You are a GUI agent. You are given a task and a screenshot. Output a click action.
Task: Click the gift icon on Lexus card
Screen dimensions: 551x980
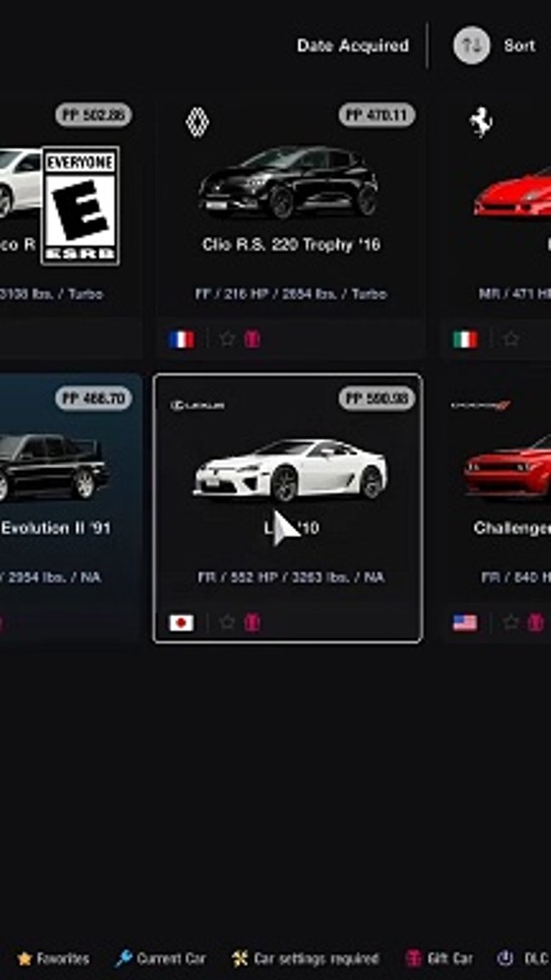tap(252, 622)
